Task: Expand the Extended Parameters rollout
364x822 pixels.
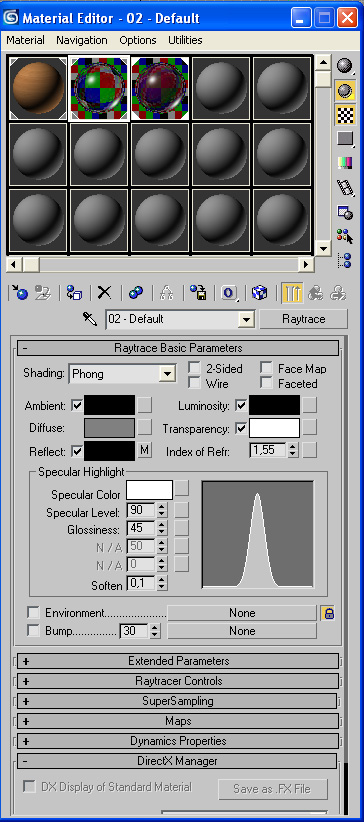Action: click(x=178, y=661)
